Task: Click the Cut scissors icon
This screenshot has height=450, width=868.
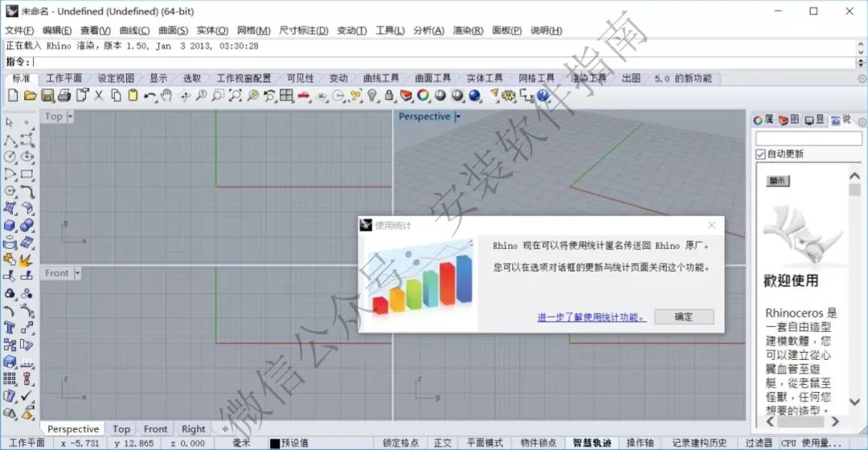Action: (99, 95)
